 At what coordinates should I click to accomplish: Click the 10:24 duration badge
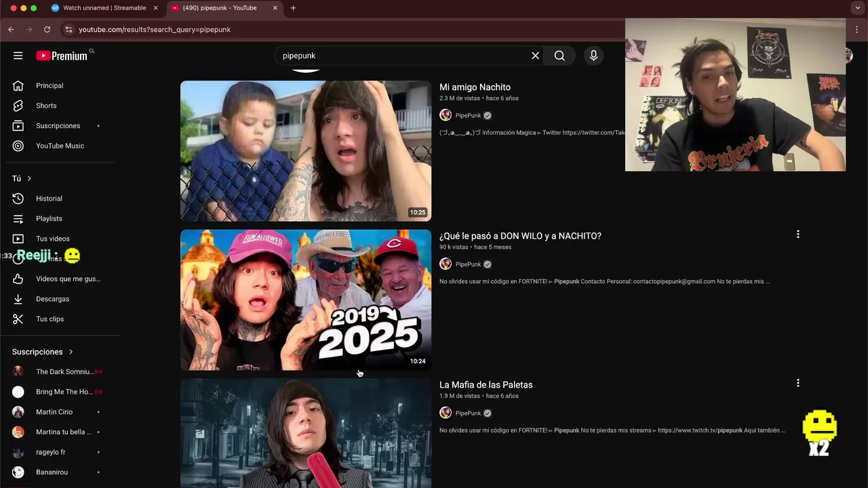[418, 361]
